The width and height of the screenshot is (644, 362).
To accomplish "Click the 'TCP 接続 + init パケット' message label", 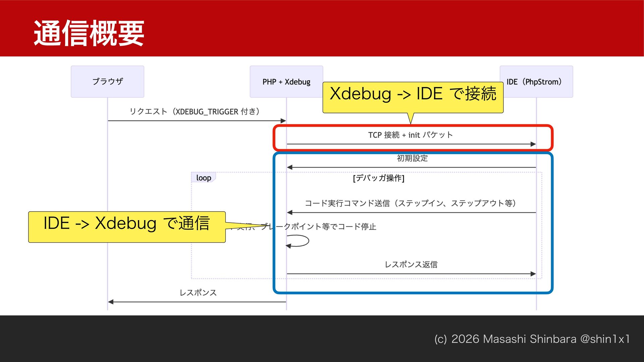I will coord(411,135).
